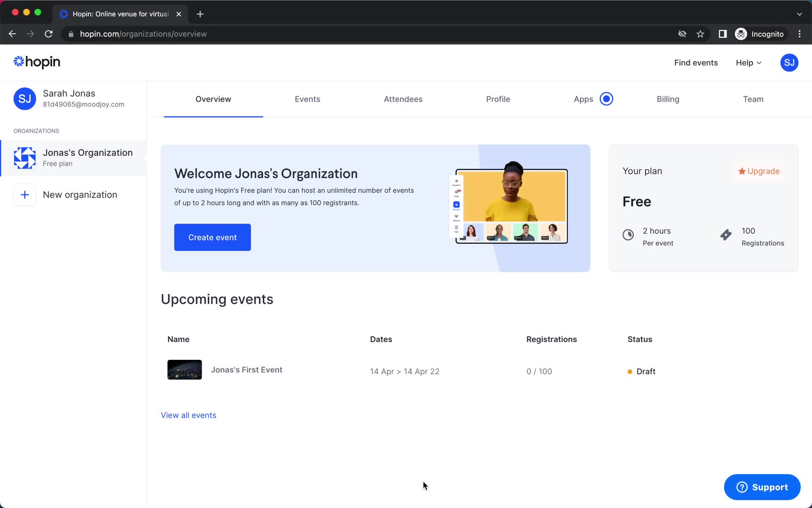Click New organization
This screenshot has height=508, width=812.
tap(74, 195)
